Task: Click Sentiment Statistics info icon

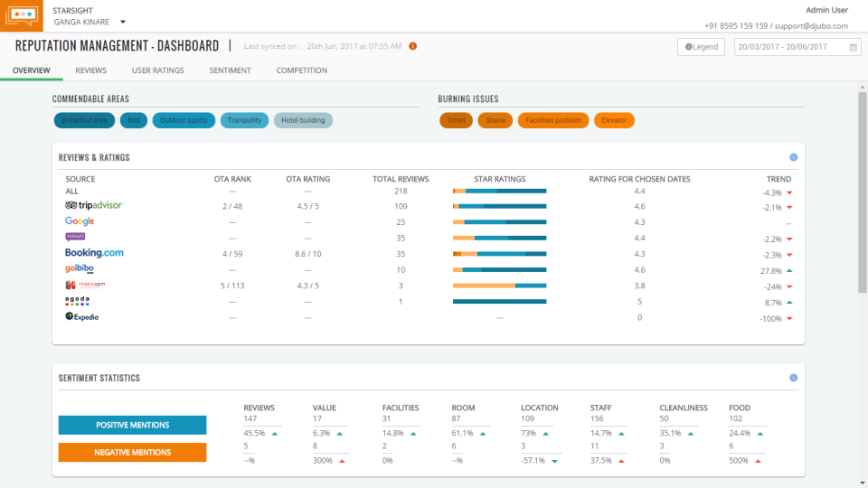Action: [x=793, y=378]
